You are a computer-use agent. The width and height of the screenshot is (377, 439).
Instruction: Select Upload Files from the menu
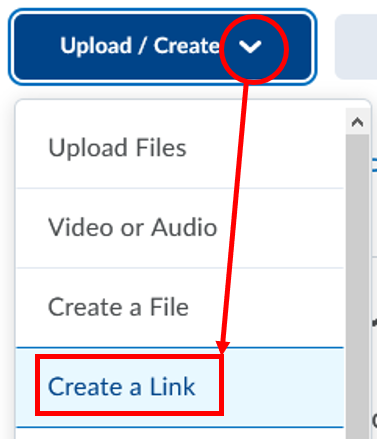coord(180,148)
